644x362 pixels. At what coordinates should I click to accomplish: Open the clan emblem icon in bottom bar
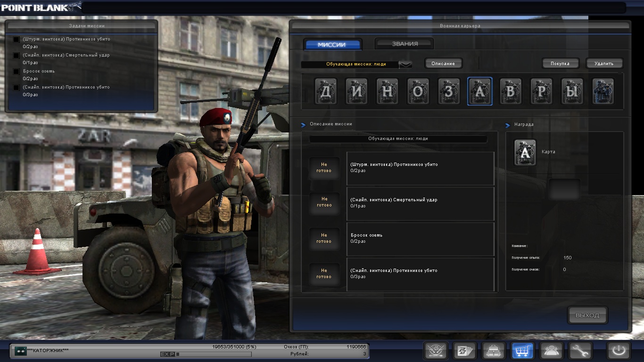click(436, 351)
